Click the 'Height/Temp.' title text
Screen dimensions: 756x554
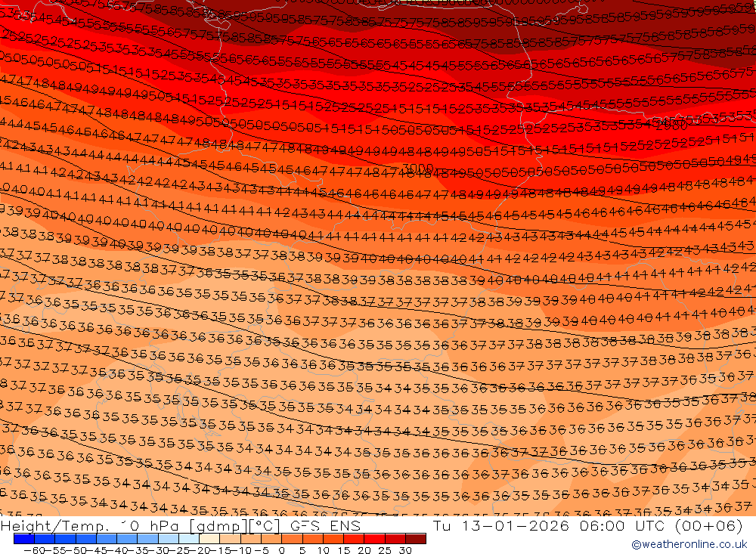(54, 526)
